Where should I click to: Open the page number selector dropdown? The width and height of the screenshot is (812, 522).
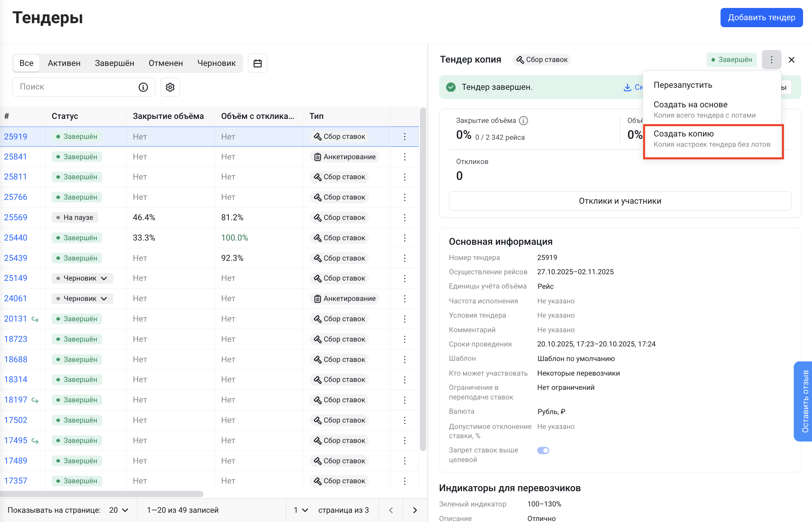301,510
